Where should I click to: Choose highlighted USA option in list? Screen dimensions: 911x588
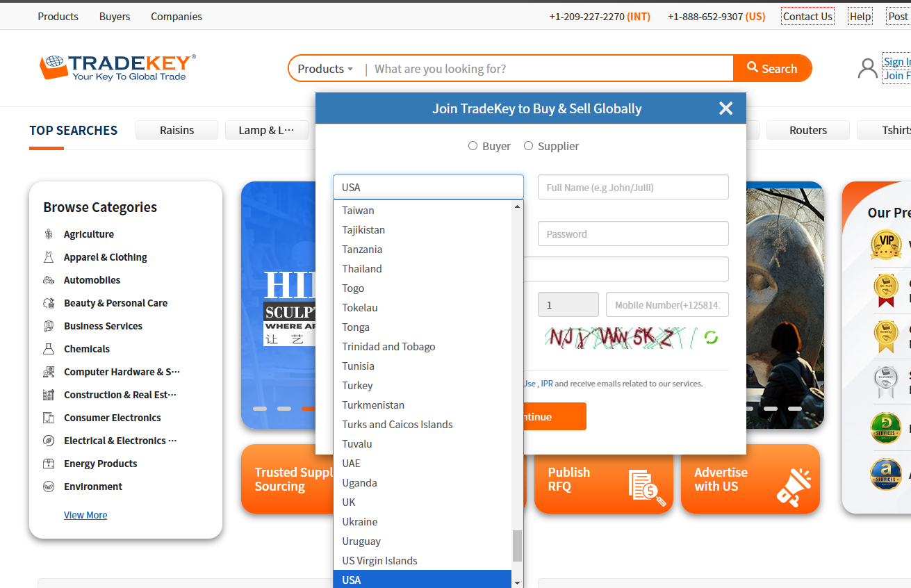tap(422, 580)
